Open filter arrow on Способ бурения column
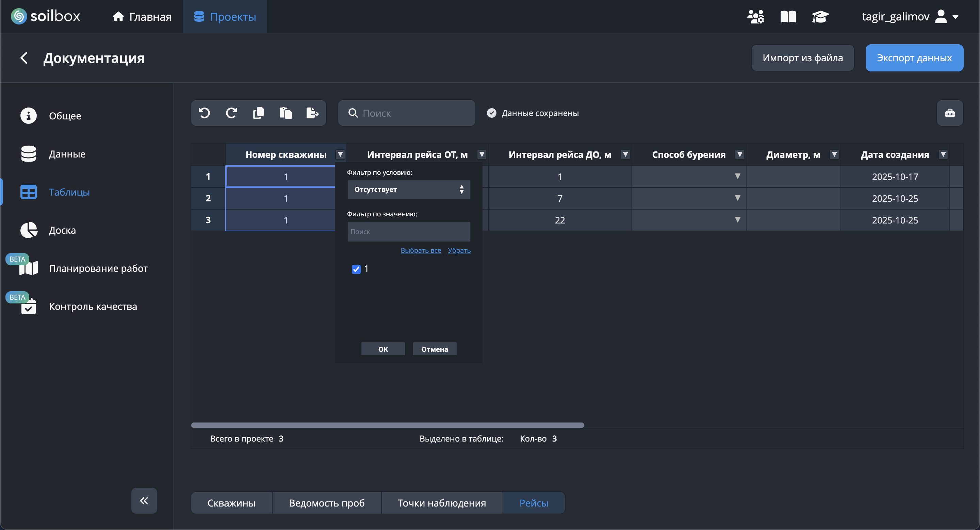The width and height of the screenshot is (980, 530). click(739, 154)
